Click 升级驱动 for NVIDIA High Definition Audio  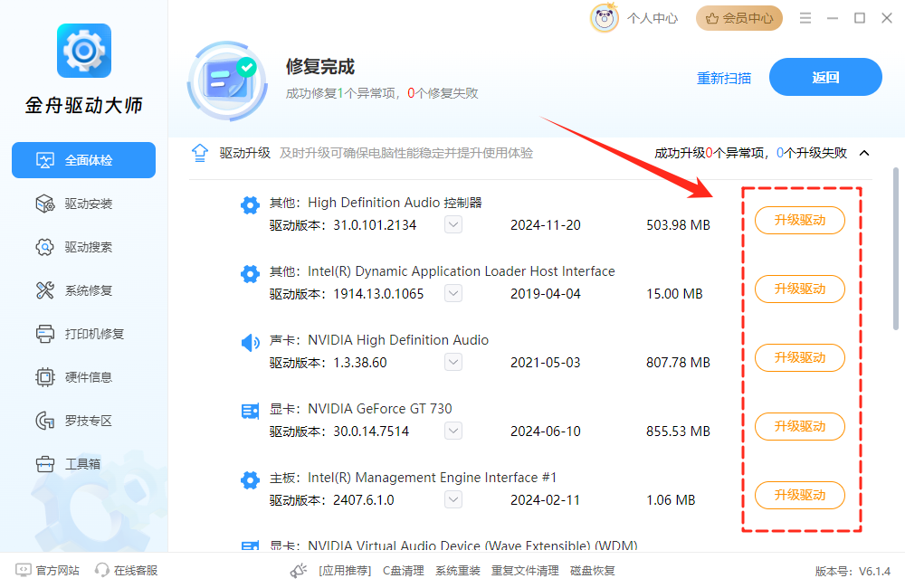(800, 357)
